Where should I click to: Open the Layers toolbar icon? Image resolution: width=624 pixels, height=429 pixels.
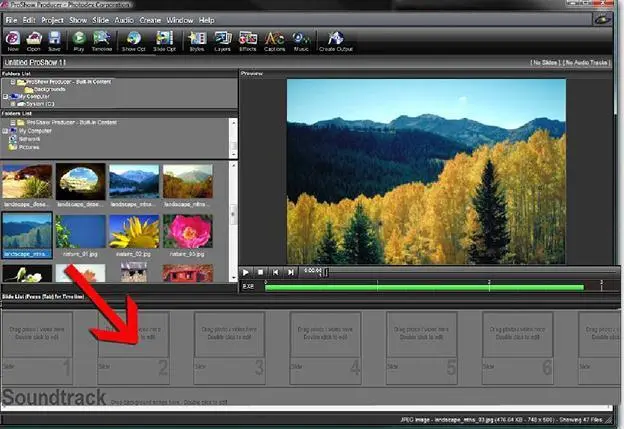click(x=222, y=41)
